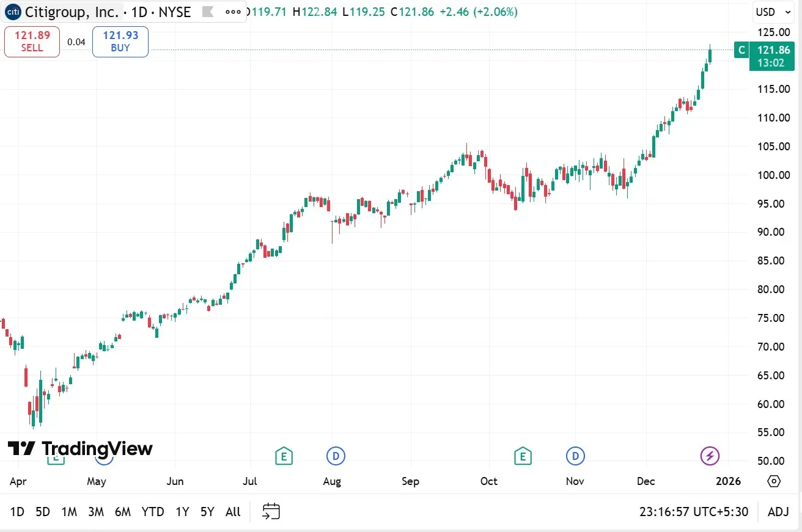This screenshot has width=802, height=532.
Task: Click the flag icon to mark the symbol
Action: (x=208, y=12)
